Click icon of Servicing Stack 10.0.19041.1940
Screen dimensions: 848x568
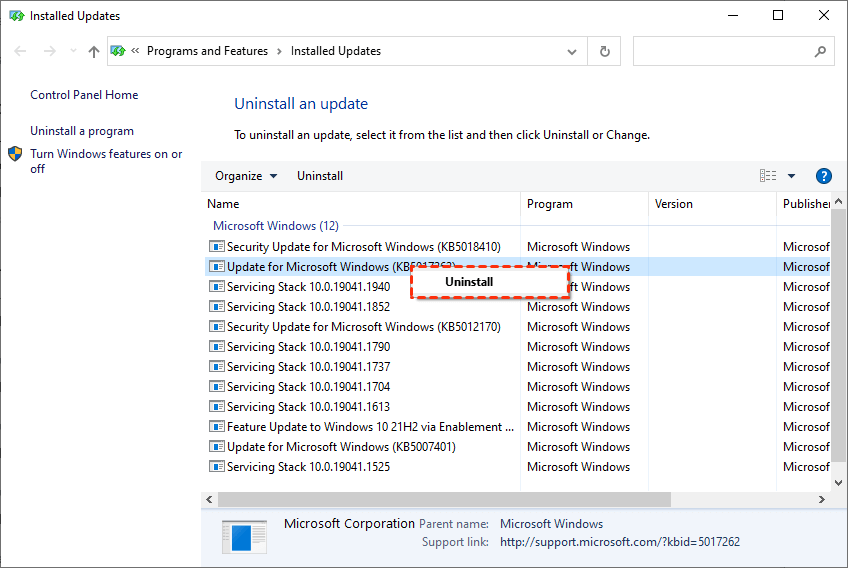(217, 287)
